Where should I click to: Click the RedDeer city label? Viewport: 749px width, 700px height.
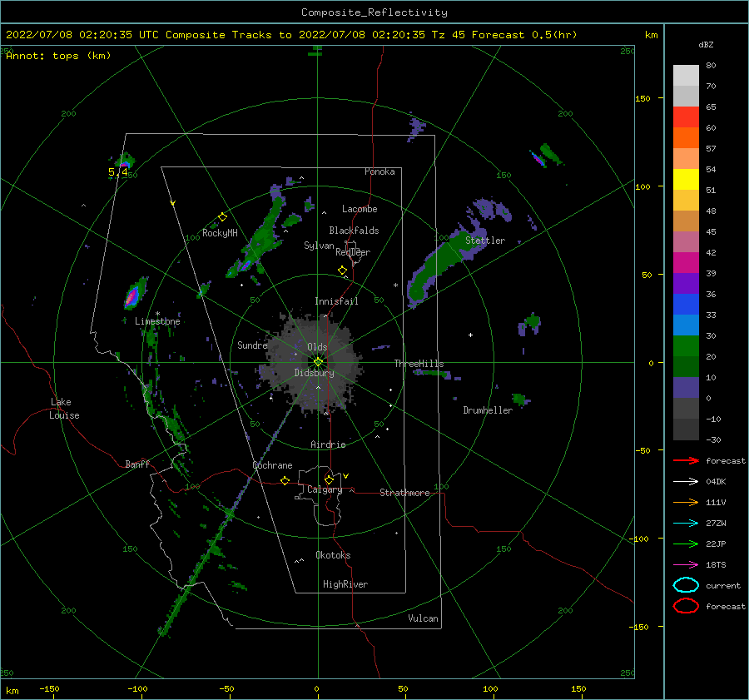coord(353,252)
